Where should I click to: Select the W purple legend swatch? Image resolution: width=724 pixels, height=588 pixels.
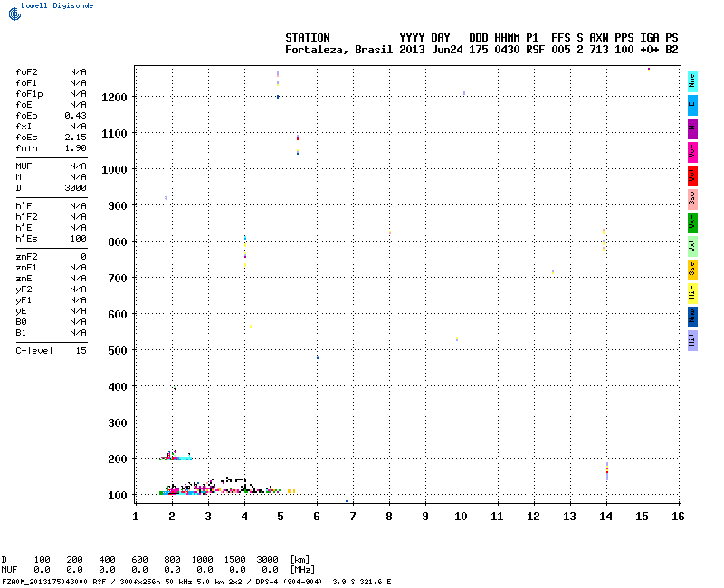tap(692, 128)
